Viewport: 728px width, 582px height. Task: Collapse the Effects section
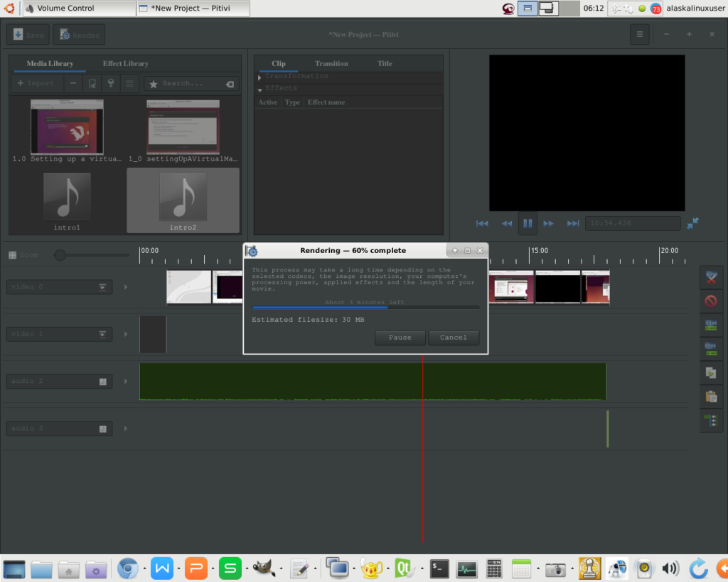[x=260, y=90]
